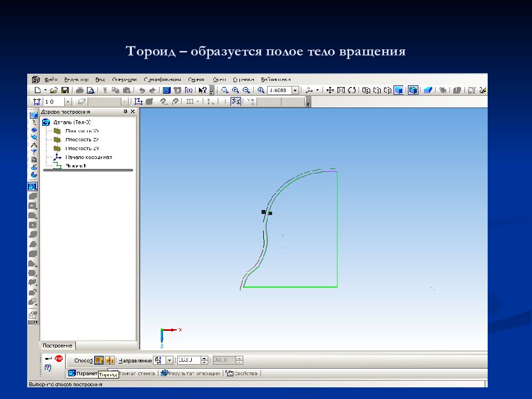Toggle perspective projection view
Image resolution: width=532 pixels, height=399 pixels.
click(428, 90)
